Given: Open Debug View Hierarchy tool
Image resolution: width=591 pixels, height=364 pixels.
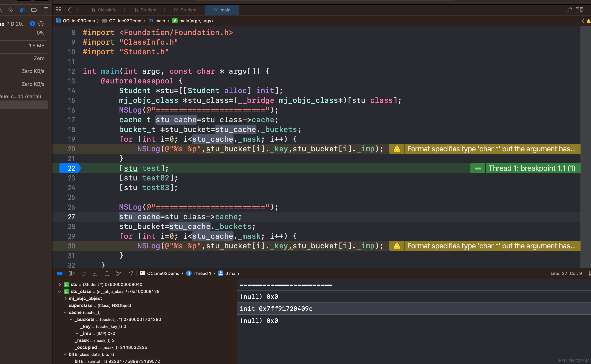Looking at the screenshot, I should pyautogui.click(x=119, y=273).
